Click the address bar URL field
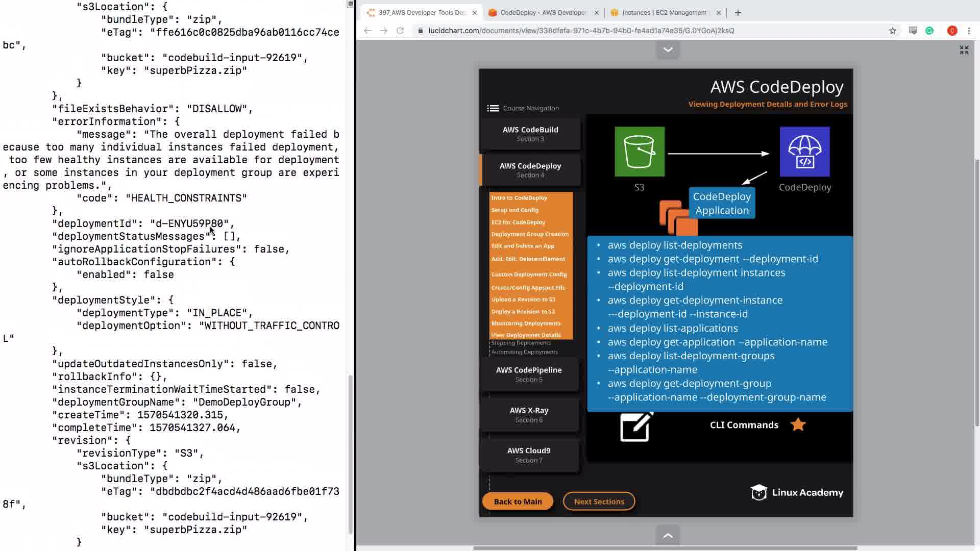 [x=581, y=31]
